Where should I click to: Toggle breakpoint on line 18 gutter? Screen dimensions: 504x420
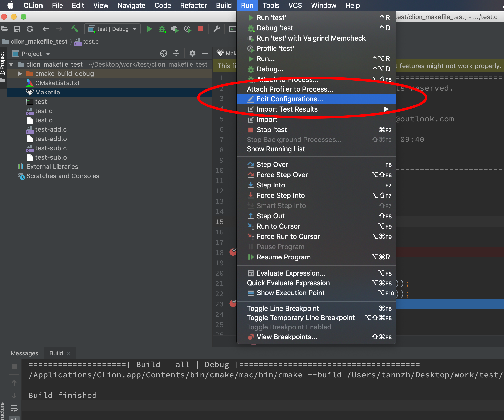(233, 252)
